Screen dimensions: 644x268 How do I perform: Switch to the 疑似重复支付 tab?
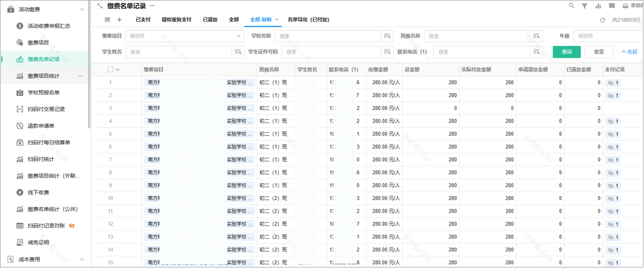[176, 20]
